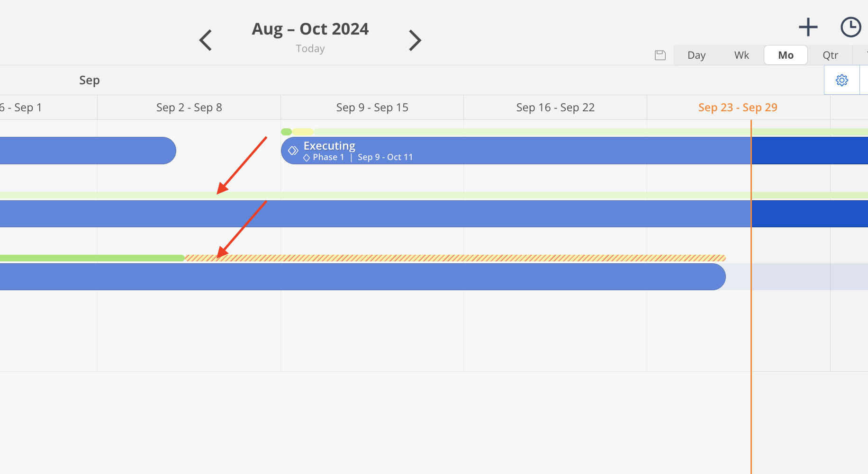Image resolution: width=868 pixels, height=474 pixels.
Task: Go to the previous date range
Action: [205, 40]
